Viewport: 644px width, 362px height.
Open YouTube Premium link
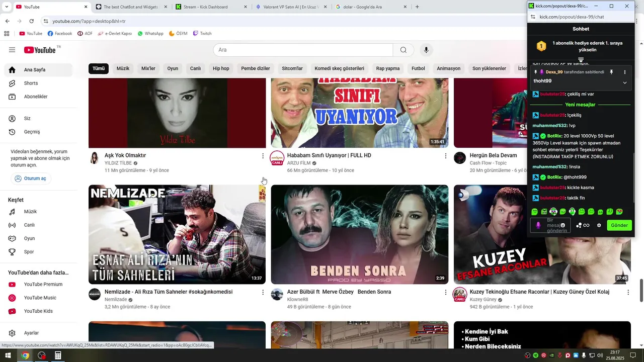[x=38, y=284]
